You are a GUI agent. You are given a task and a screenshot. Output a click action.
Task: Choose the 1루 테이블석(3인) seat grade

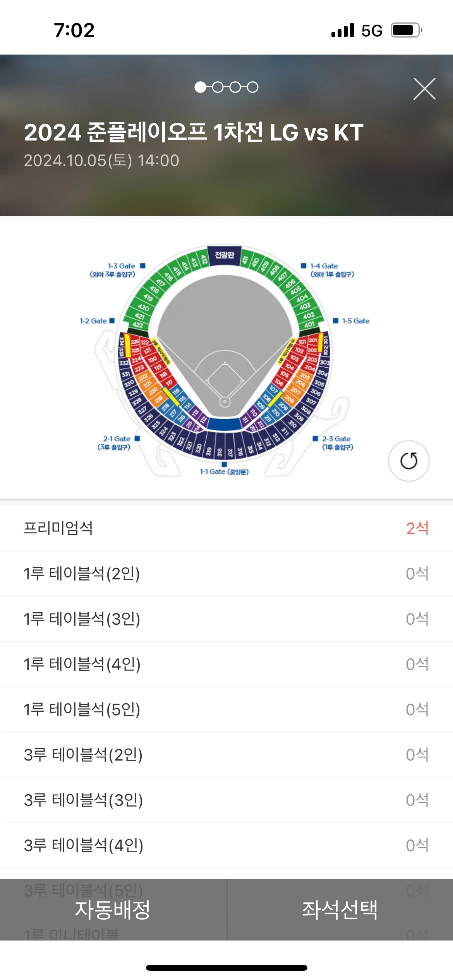point(226,619)
